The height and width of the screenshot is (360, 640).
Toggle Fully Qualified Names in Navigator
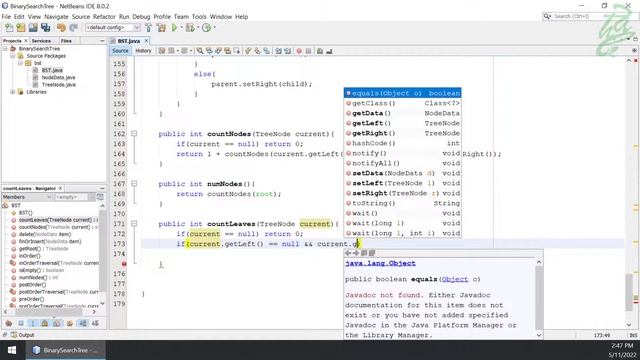(70, 323)
